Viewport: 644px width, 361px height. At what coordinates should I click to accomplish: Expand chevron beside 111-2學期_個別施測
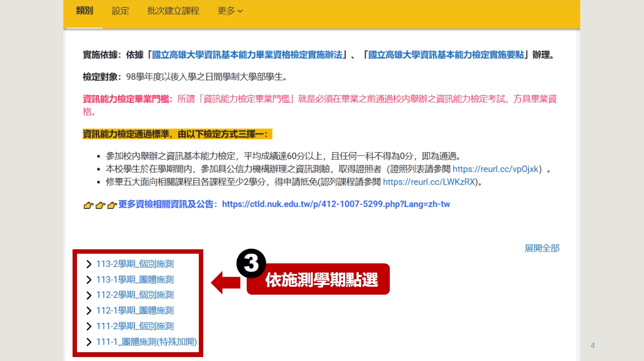point(89,326)
